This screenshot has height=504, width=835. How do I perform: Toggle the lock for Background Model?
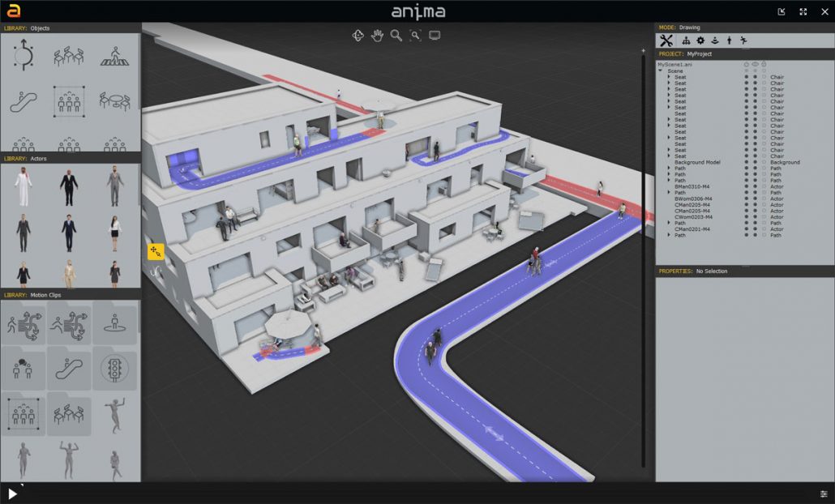click(764, 162)
